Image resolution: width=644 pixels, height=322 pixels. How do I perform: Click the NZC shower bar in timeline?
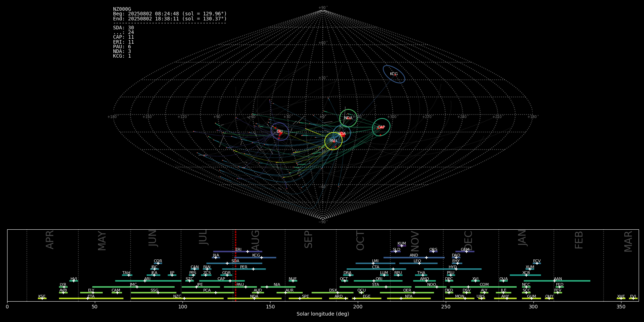click(177, 298)
